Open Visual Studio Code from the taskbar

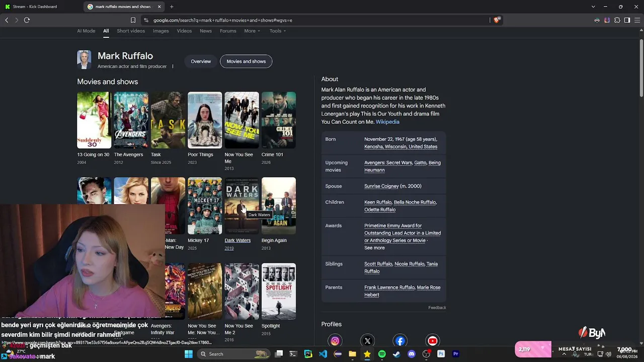pos(323,354)
